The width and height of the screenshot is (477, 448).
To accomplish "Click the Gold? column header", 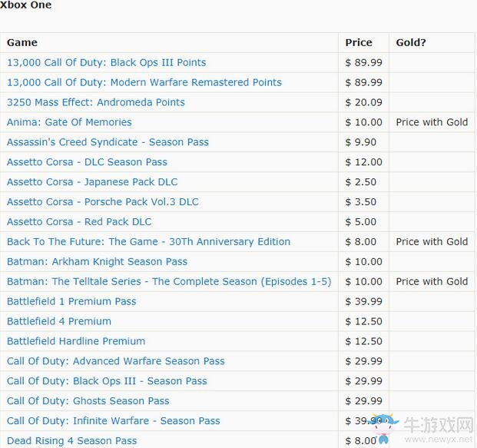I will (x=411, y=42).
